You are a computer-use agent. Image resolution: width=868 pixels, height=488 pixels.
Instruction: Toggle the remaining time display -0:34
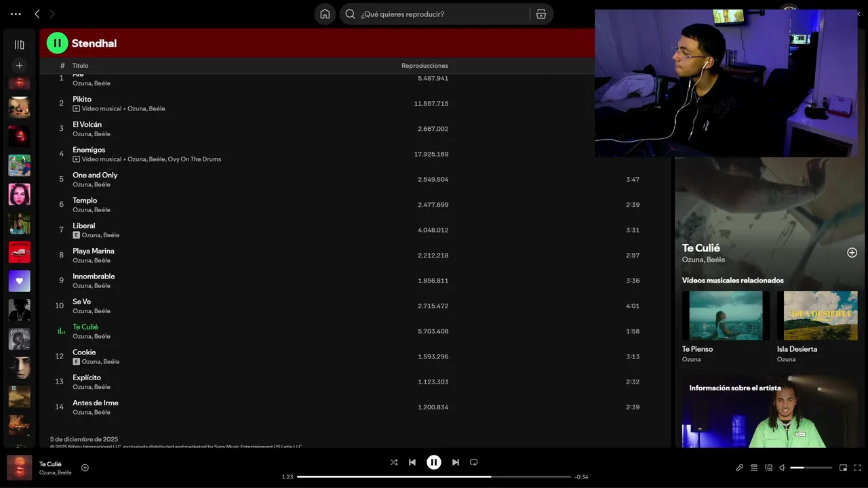point(581,477)
